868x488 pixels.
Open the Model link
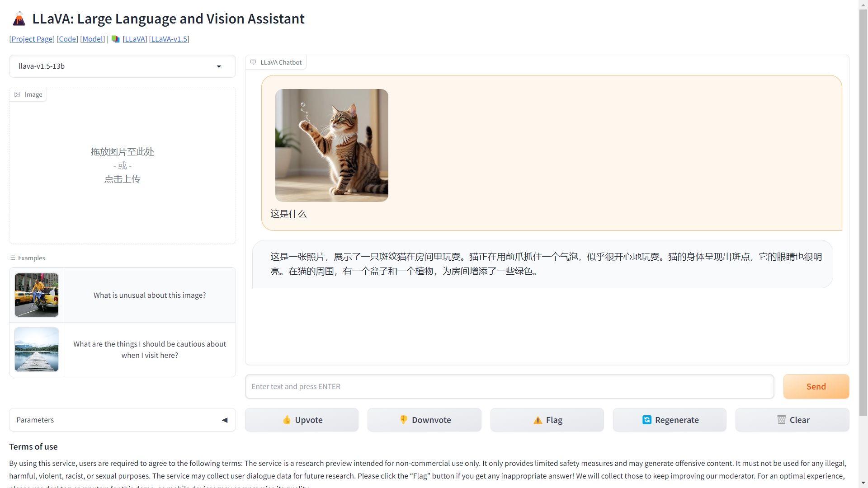[93, 39]
